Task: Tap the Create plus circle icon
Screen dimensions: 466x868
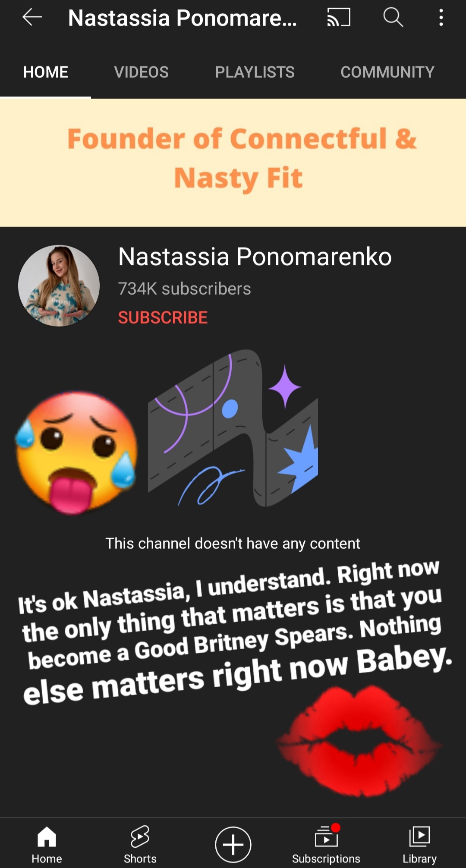Action: [x=233, y=844]
